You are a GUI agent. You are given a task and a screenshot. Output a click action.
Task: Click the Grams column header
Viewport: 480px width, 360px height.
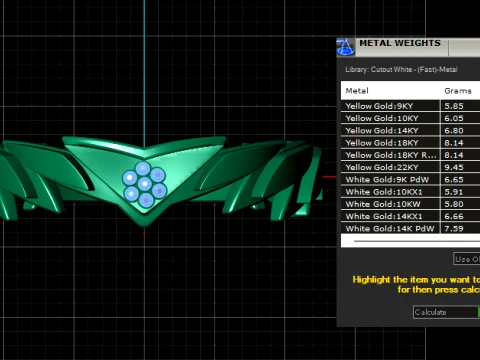458,91
